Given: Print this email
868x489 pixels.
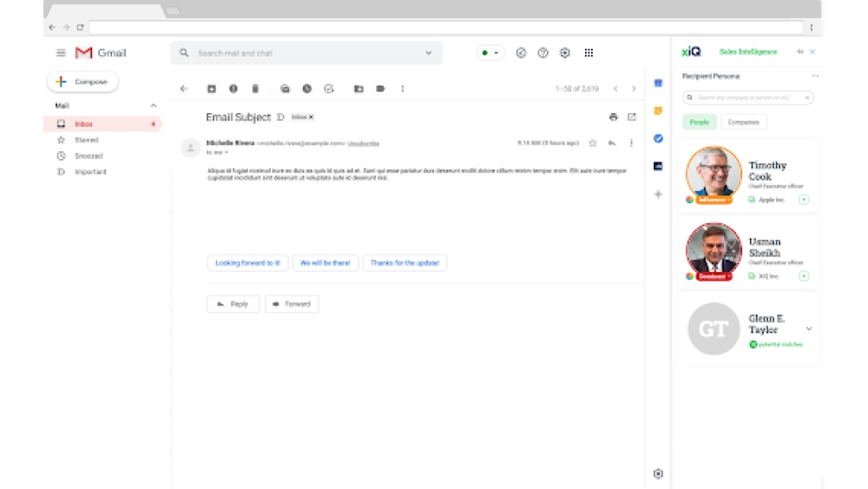Looking at the screenshot, I should point(614,117).
